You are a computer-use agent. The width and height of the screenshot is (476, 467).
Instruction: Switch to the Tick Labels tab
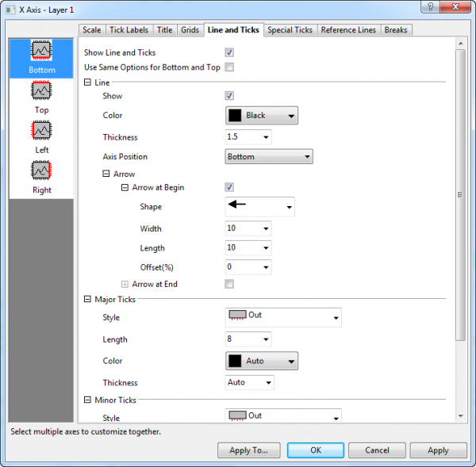(128, 30)
